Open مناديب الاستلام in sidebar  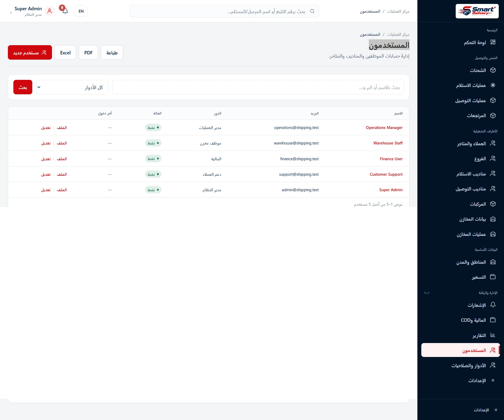460,174
